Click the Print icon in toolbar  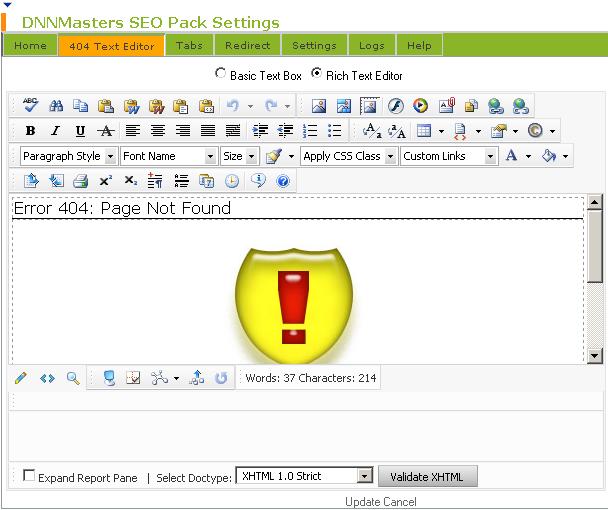81,181
